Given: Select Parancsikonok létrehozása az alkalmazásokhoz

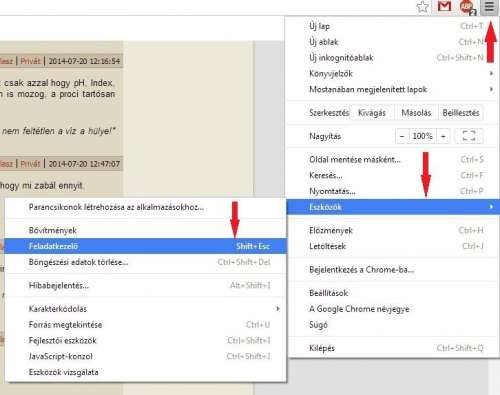Looking at the screenshot, I should (x=145, y=207).
